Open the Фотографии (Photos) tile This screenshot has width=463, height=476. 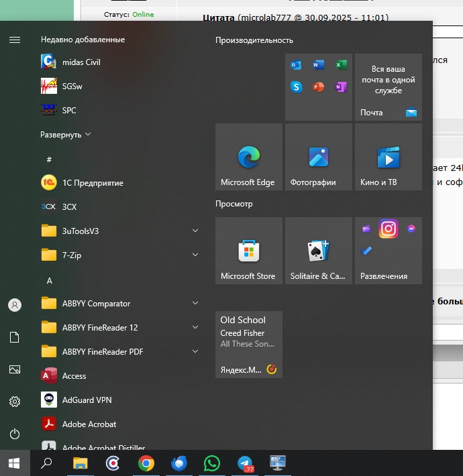(318, 157)
